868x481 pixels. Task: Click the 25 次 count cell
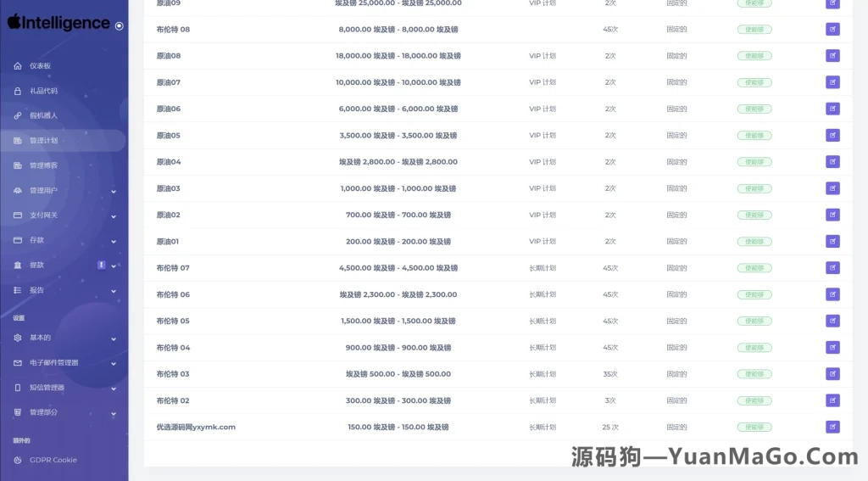(x=610, y=427)
